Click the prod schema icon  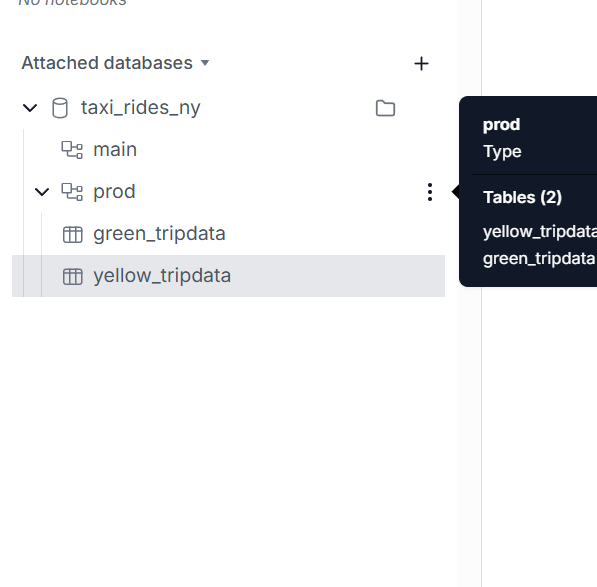click(x=72, y=192)
